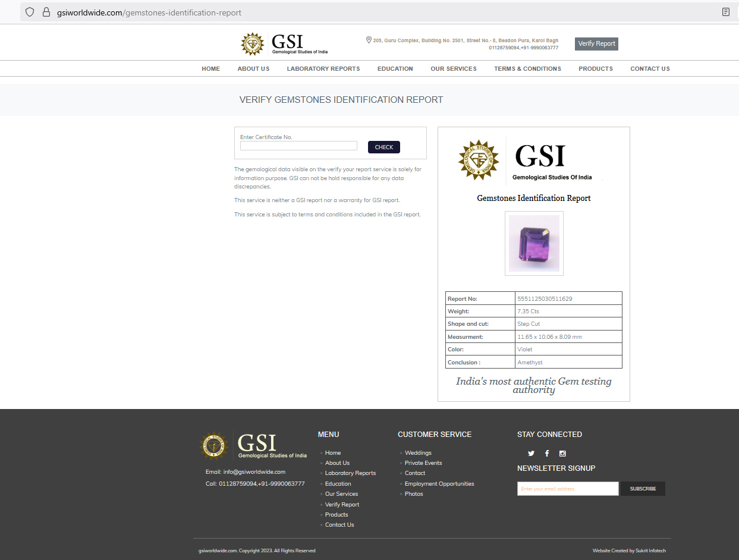Open the Weddings link

tap(418, 453)
